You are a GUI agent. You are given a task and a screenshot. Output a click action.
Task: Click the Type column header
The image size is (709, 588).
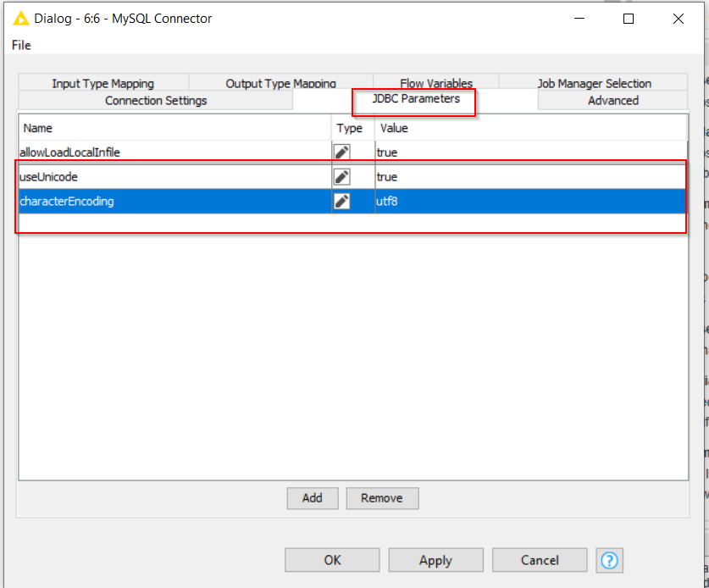(x=353, y=128)
